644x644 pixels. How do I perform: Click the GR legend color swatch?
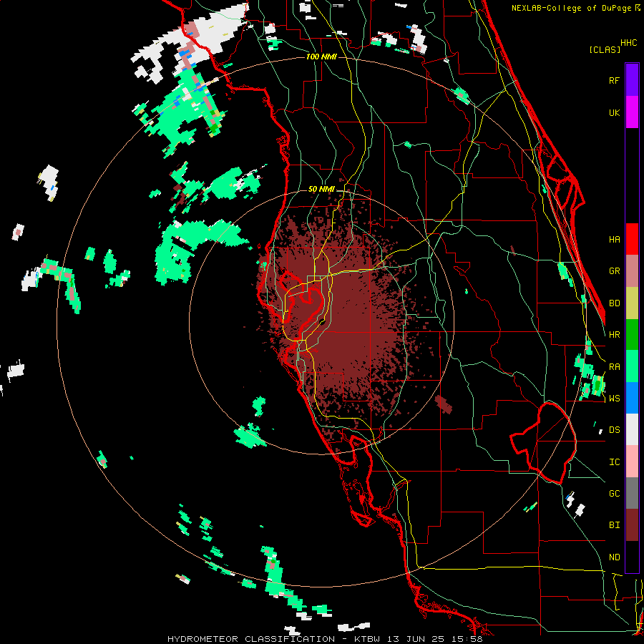coord(632,271)
